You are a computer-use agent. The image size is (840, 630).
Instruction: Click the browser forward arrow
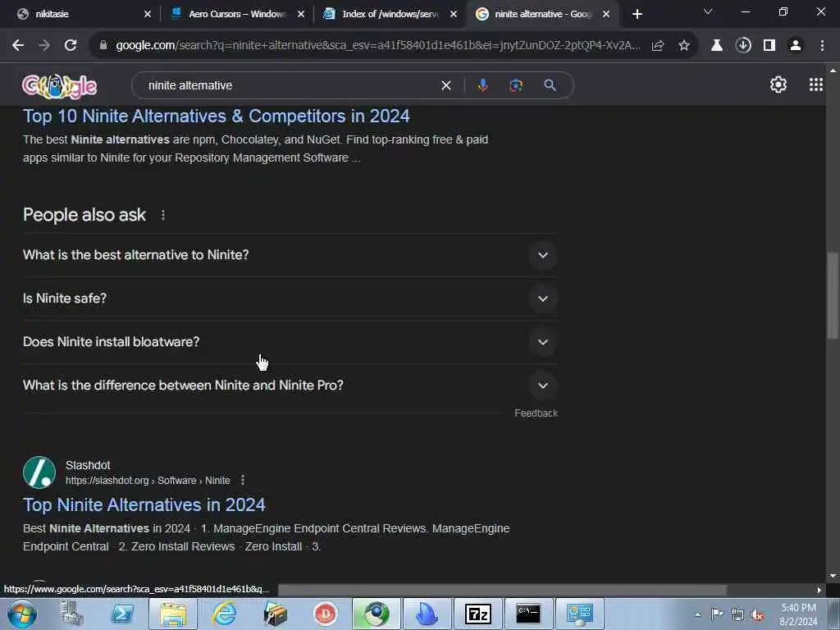(44, 46)
